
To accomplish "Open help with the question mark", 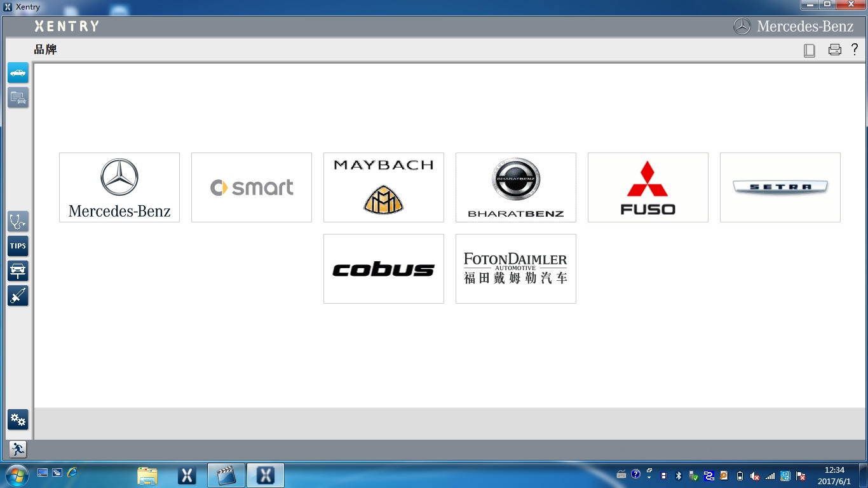I will coord(855,50).
